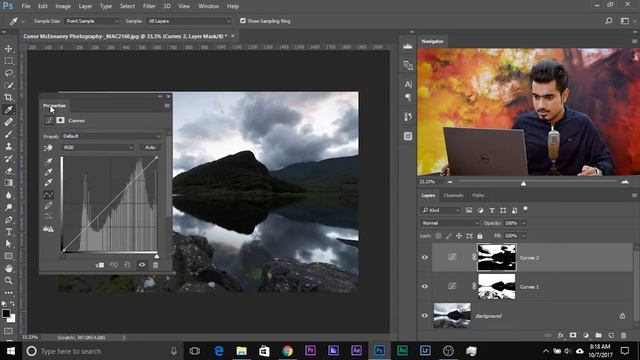Select the Hand tool
This screenshot has height=360, width=640.
[9, 268]
